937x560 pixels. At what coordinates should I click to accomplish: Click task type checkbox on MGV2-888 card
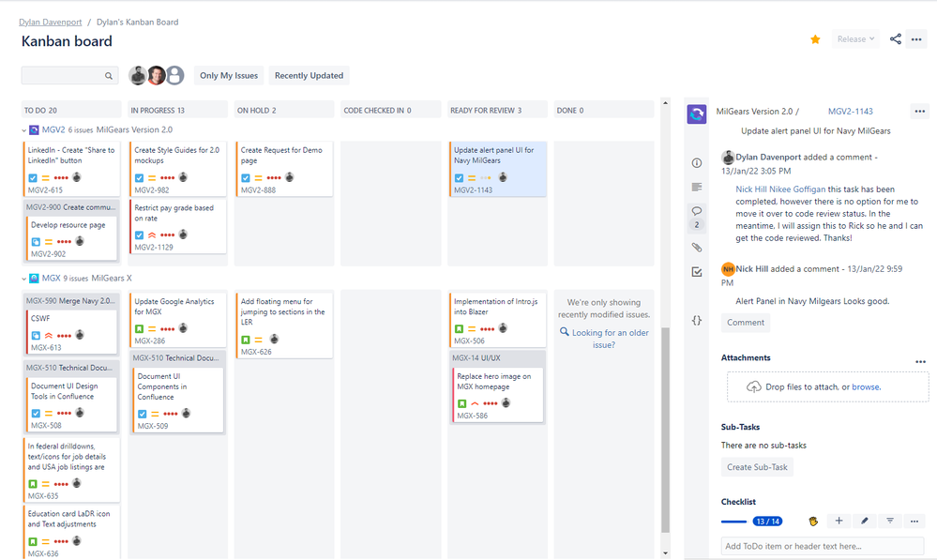point(246,178)
